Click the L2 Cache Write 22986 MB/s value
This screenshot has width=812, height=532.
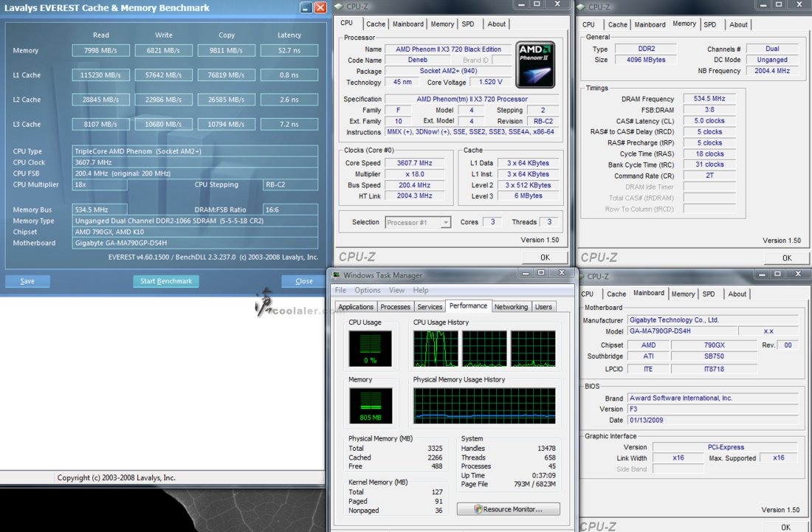[163, 100]
